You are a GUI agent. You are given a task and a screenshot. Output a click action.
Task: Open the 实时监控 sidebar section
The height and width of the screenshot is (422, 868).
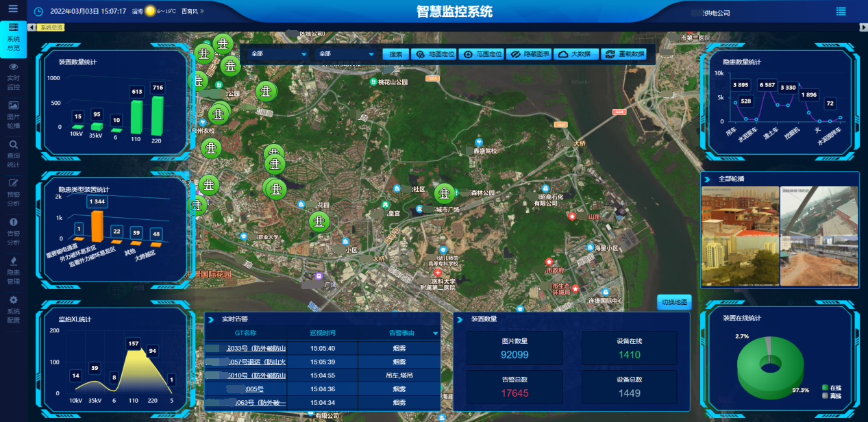(13, 77)
